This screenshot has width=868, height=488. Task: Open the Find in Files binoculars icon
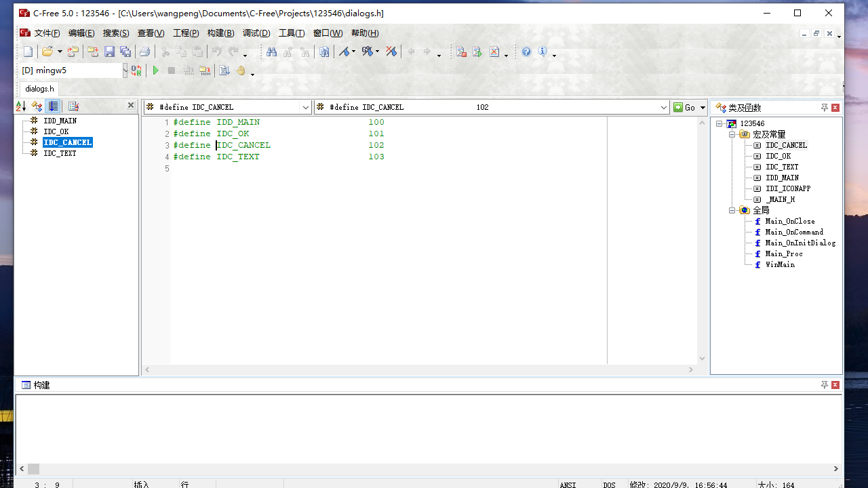324,51
